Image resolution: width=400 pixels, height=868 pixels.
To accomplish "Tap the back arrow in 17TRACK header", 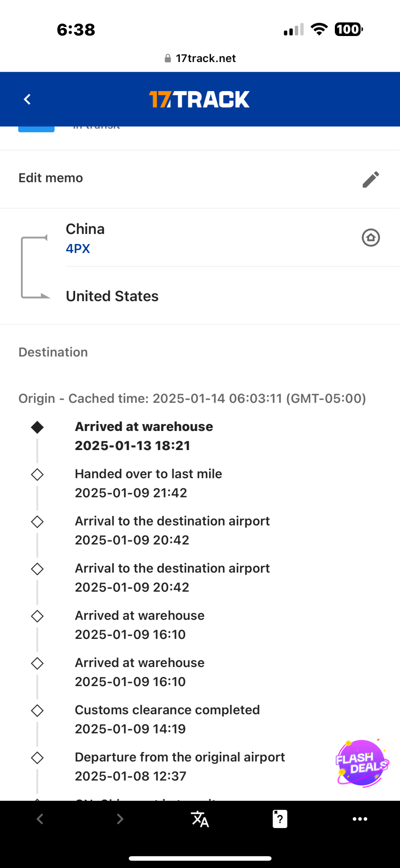I will [x=27, y=99].
